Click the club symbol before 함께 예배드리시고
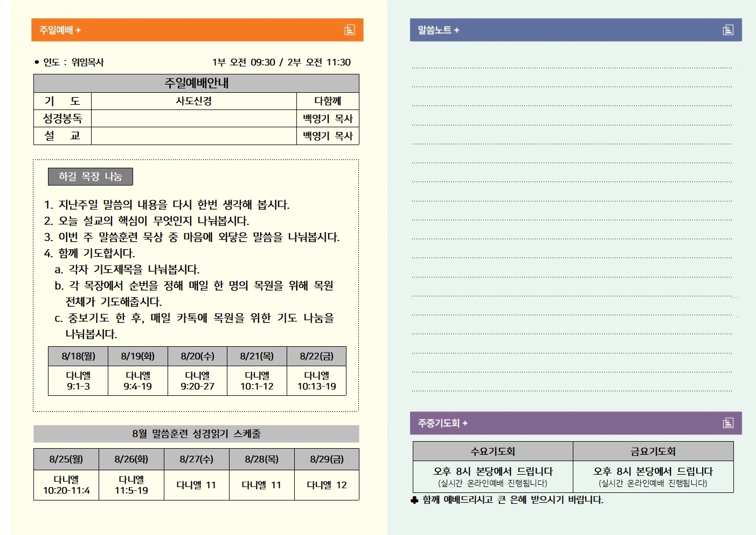The image size is (756, 535). [x=414, y=500]
